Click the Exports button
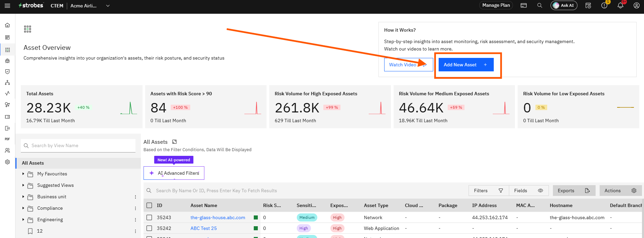The image size is (644, 238). (574, 191)
